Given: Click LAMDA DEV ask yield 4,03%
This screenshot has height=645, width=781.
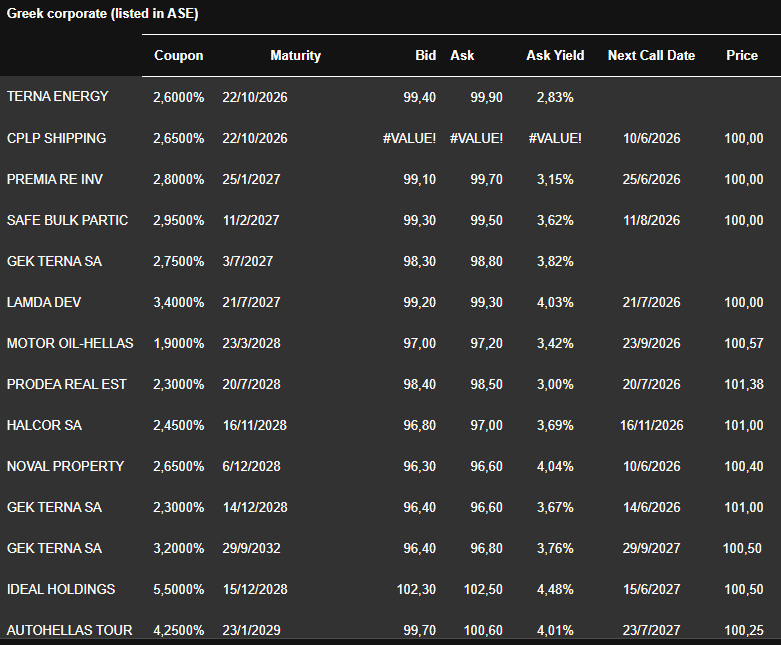Looking at the screenshot, I should (x=555, y=302).
